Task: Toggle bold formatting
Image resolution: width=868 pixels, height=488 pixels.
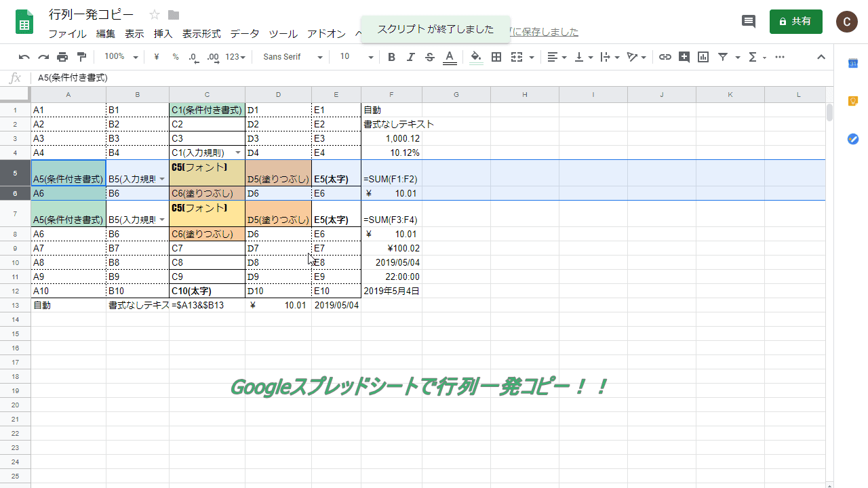Action: coord(391,57)
